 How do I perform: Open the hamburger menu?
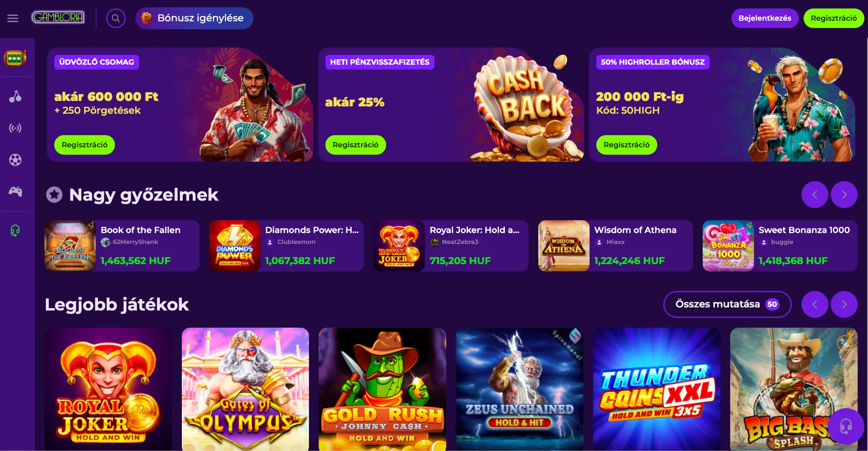pos(13,18)
